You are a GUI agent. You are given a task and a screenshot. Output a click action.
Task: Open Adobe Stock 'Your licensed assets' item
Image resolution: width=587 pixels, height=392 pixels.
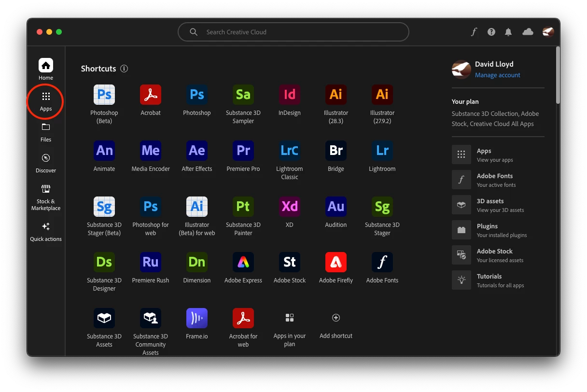(498, 255)
